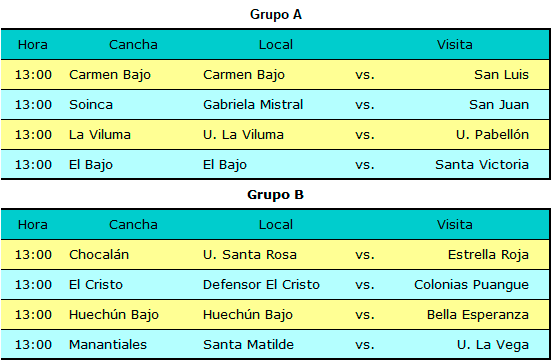Select Santa Matilde local team
Screen dimensions: 551x360
pos(248,345)
